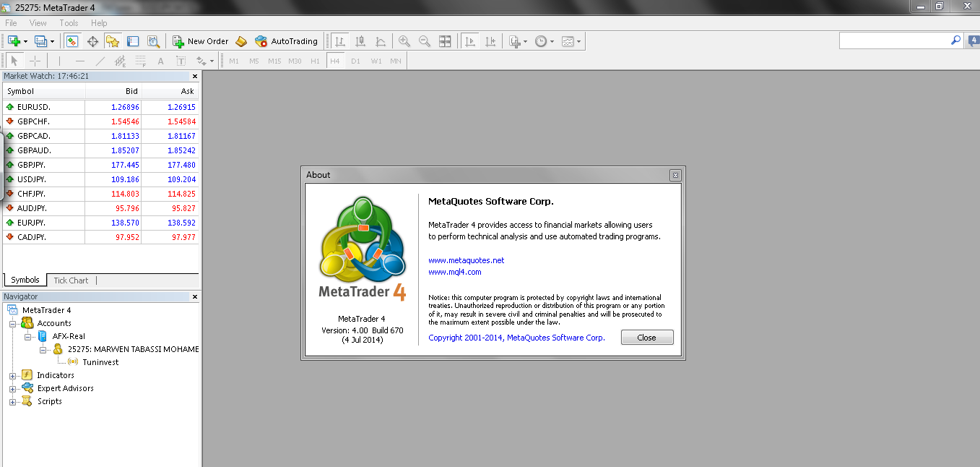
Task: Select the Fibonacci Retracement tool
Action: [141, 61]
